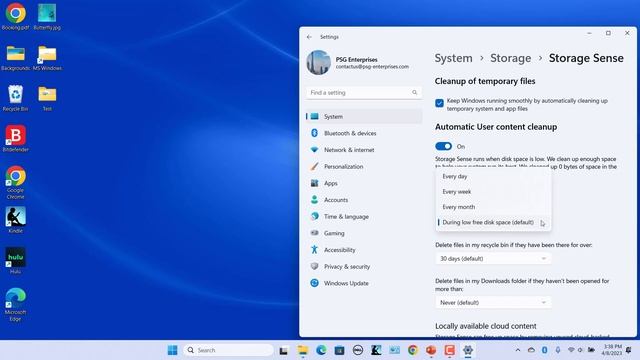Image resolution: width=640 pixels, height=360 pixels.
Task: Open PowerPoint from the taskbar
Action: tap(431, 350)
